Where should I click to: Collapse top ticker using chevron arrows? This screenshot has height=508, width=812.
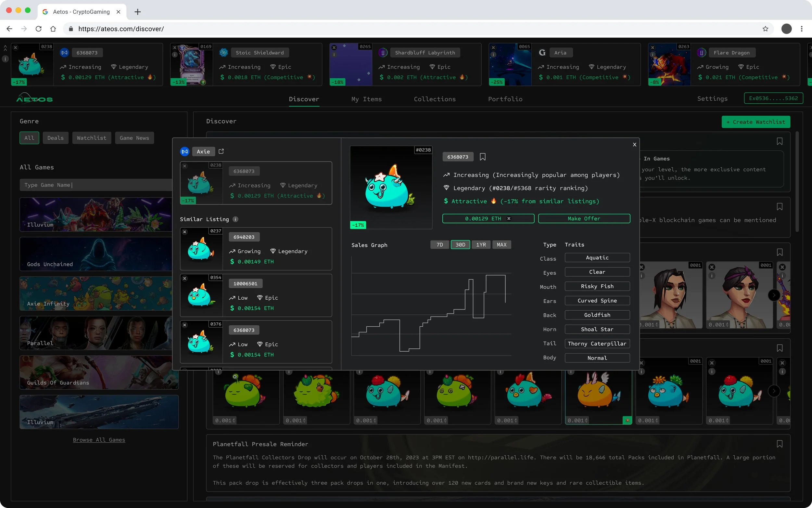[x=5, y=48]
